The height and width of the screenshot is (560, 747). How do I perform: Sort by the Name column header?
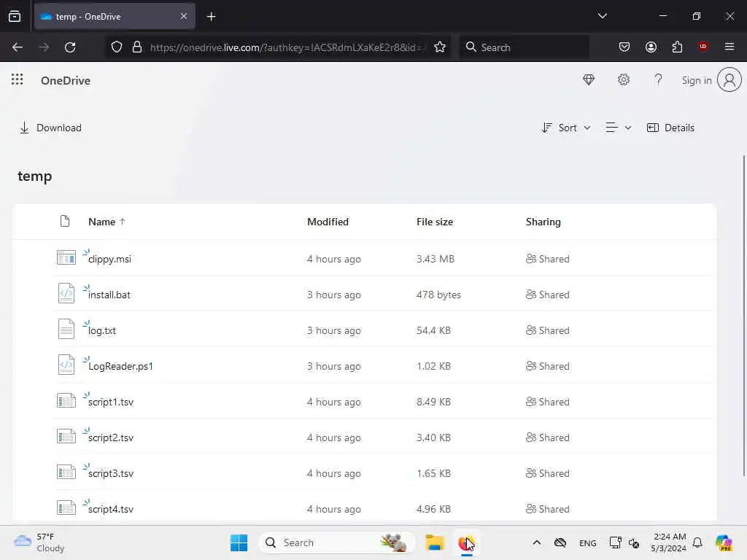pos(107,222)
